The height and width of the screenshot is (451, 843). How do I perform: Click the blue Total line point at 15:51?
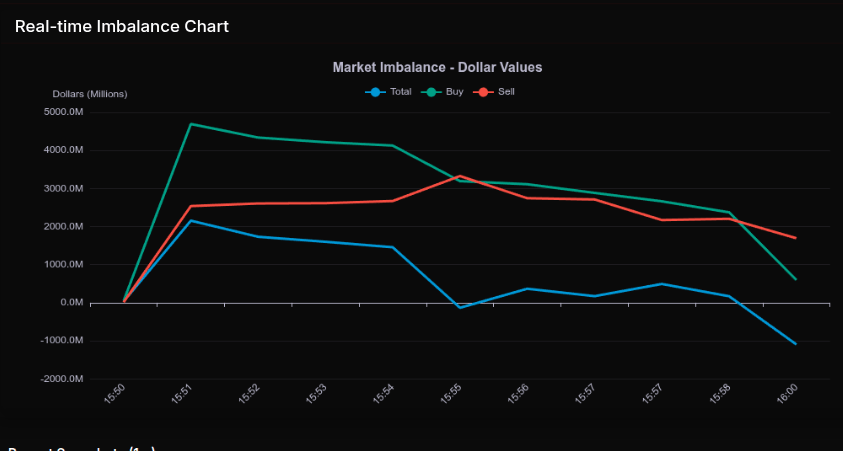191,220
